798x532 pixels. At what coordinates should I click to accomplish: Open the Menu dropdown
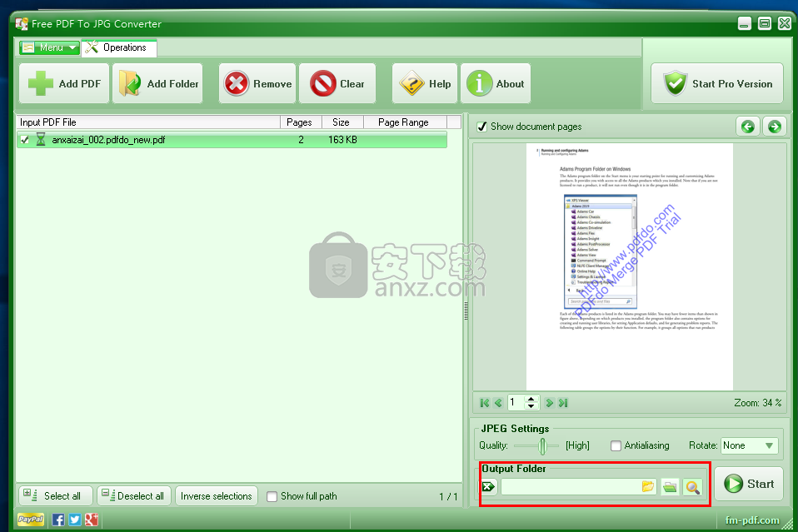49,47
